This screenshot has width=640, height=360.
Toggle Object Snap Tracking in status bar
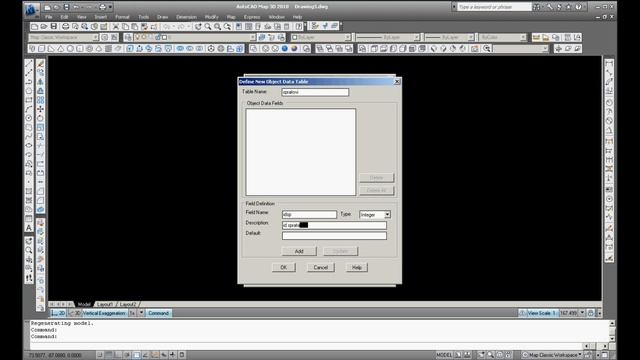click(x=145, y=355)
